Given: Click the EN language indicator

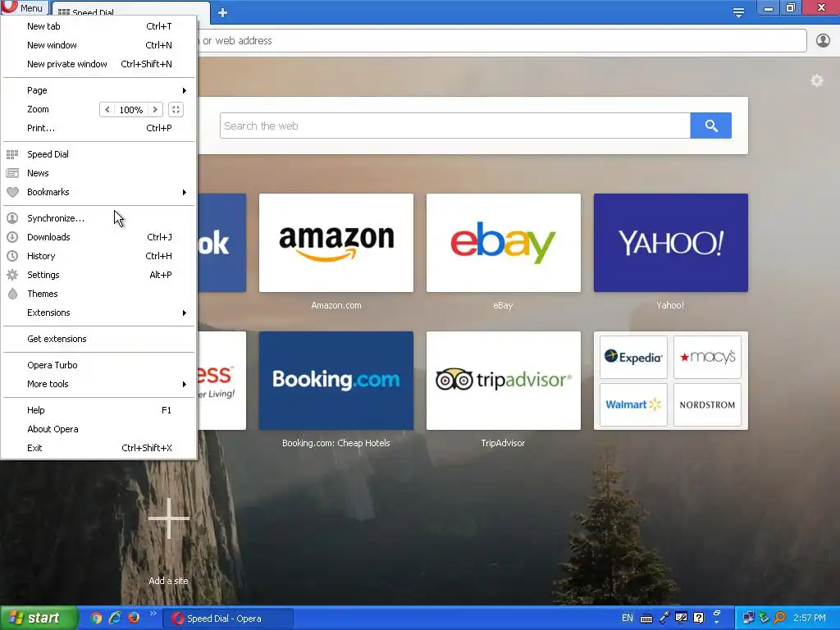Looking at the screenshot, I should 627,618.
